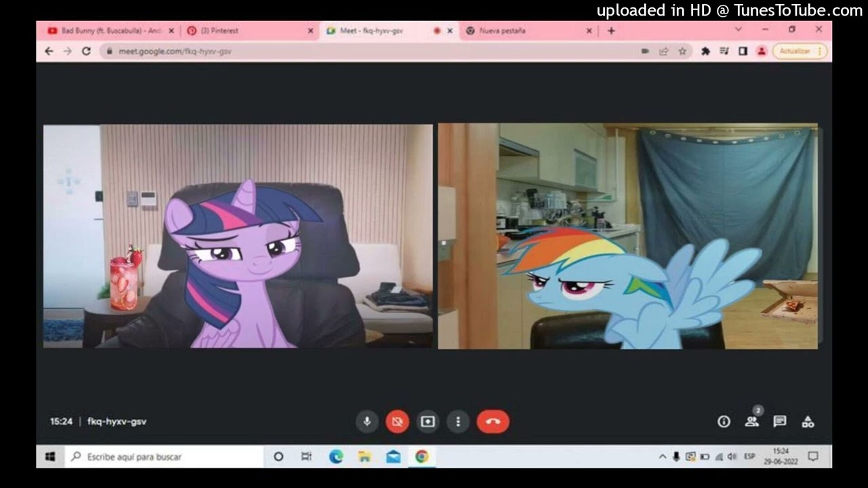
Task: Open the Windows notification center
Action: click(813, 457)
